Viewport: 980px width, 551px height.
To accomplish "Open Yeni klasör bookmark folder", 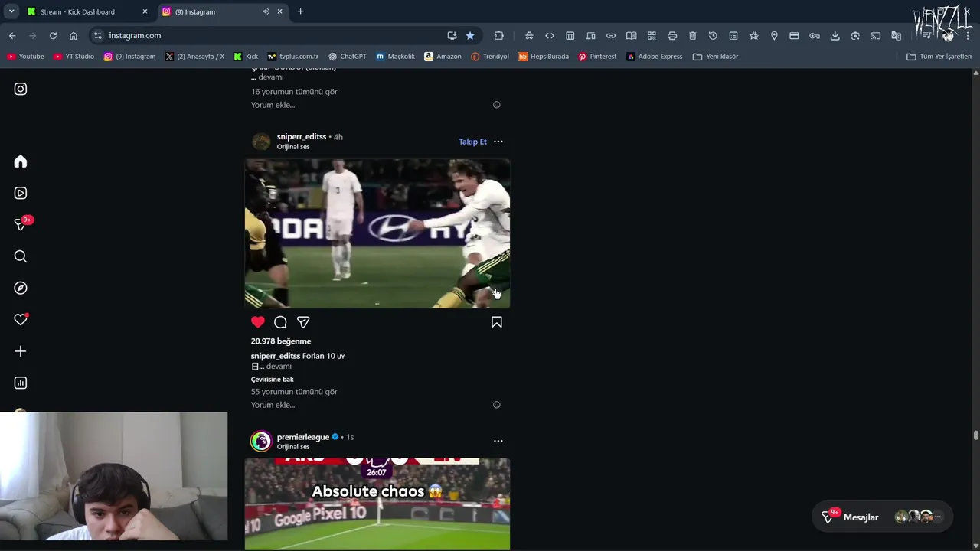I will [x=715, y=57].
